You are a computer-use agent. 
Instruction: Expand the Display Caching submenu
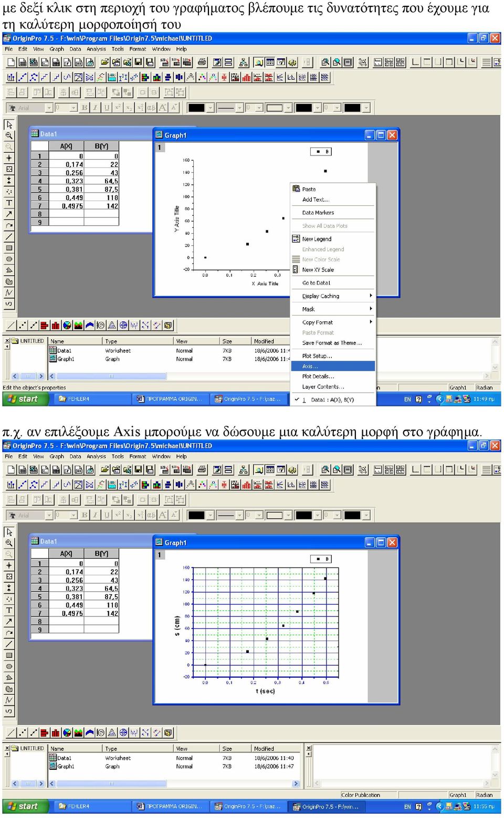point(333,296)
